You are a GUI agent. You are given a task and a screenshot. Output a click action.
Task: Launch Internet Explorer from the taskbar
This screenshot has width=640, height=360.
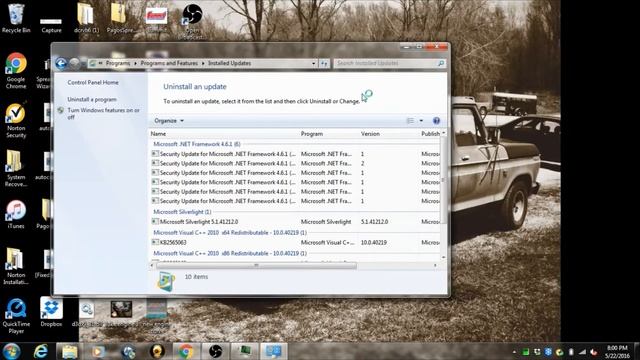[x=41, y=351]
